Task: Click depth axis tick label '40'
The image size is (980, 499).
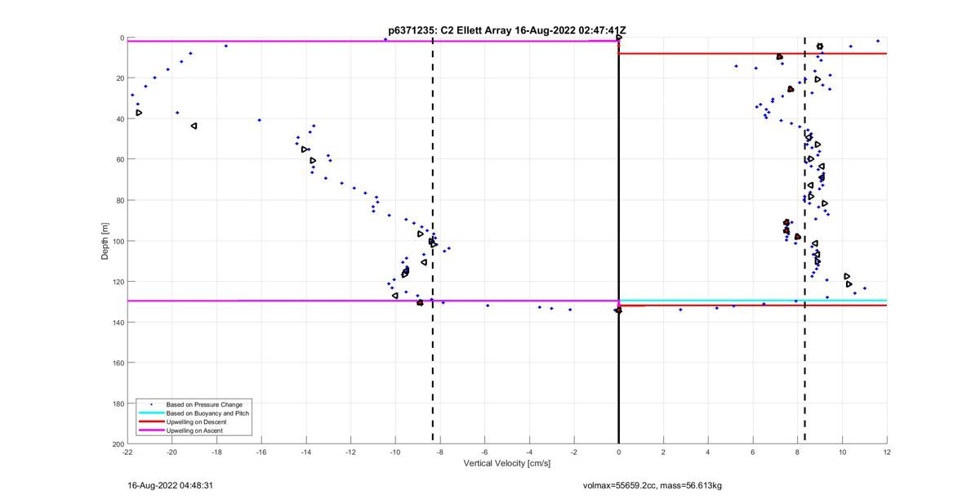Action: tap(119, 119)
